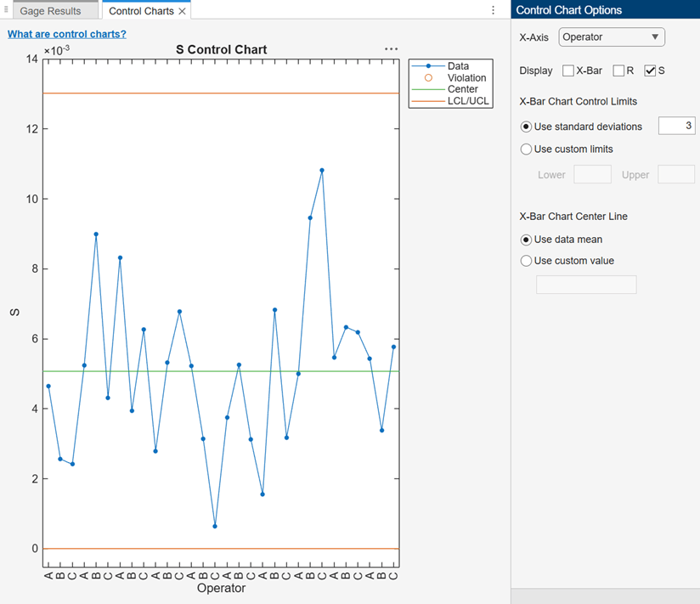700x604 pixels.
Task: Click the lowest data point on chart
Action: 215,527
